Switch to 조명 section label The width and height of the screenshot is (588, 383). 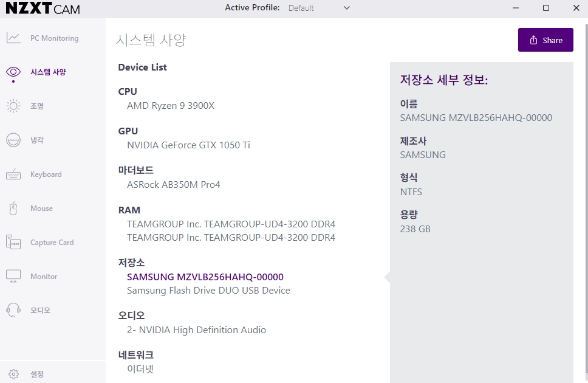pyautogui.click(x=37, y=106)
